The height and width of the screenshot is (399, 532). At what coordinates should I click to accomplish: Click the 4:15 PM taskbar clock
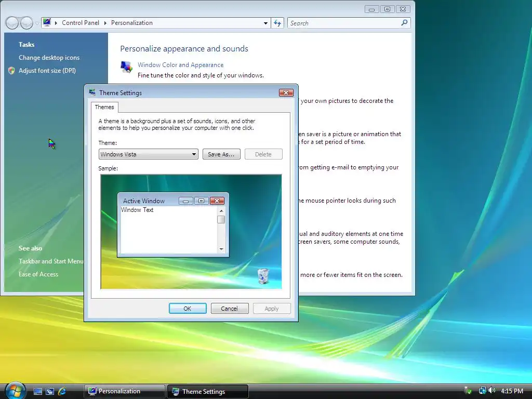pyautogui.click(x=512, y=391)
